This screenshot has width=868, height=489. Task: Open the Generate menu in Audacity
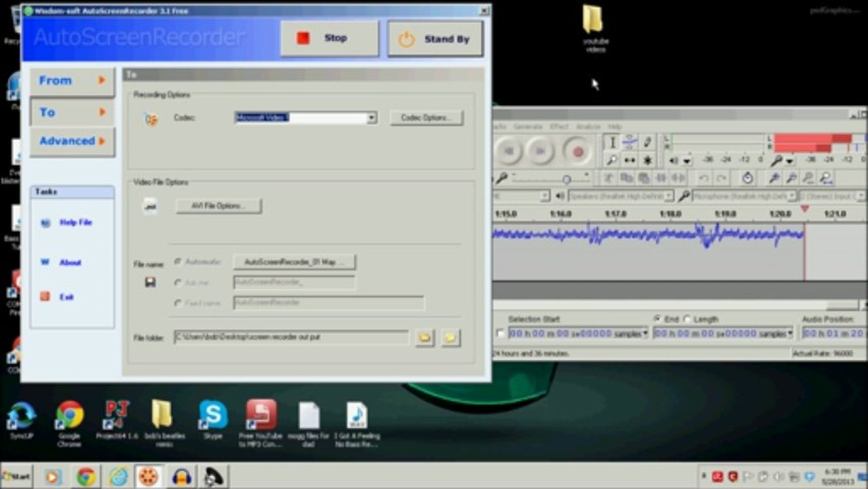(x=527, y=126)
